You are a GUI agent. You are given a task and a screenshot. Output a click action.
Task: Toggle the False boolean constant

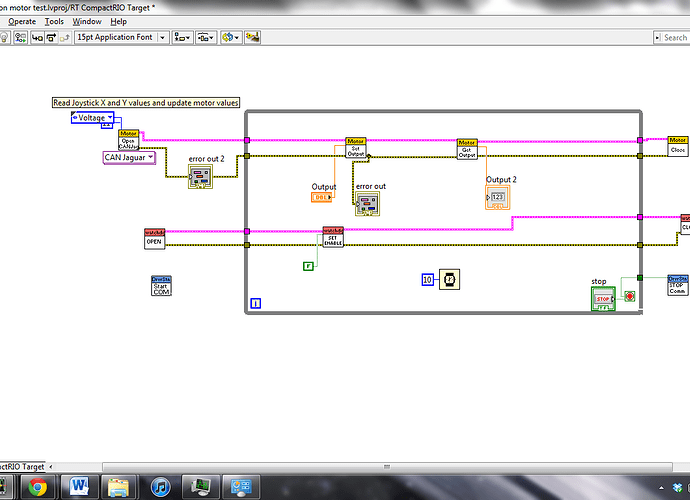[308, 266]
